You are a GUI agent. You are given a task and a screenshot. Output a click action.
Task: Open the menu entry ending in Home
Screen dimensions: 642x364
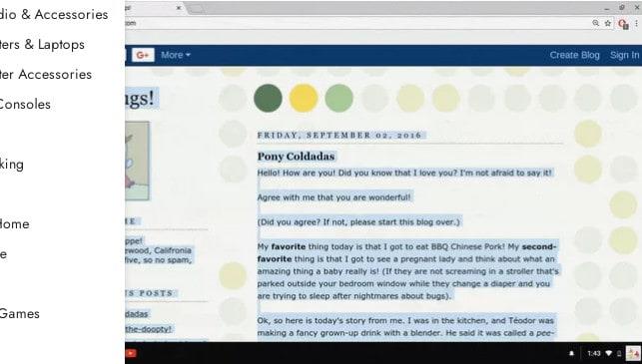coord(14,224)
